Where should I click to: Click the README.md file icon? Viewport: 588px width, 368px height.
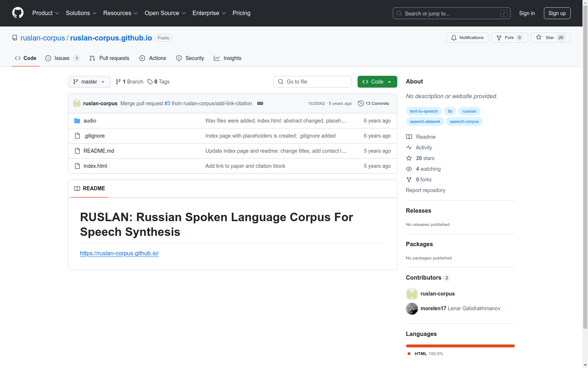(77, 151)
